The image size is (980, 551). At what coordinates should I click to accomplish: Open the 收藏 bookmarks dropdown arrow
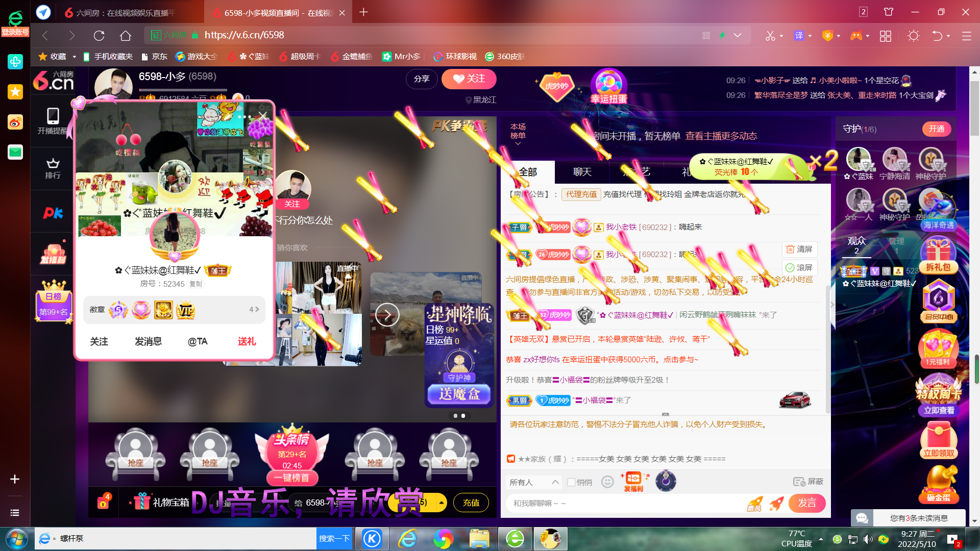coord(74,57)
